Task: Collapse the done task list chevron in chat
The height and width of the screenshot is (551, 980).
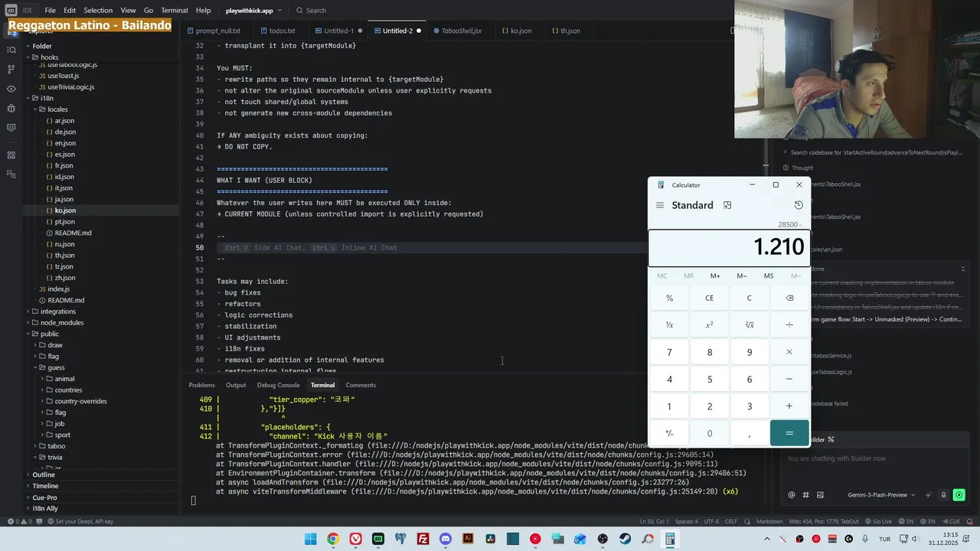Action: [x=962, y=269]
